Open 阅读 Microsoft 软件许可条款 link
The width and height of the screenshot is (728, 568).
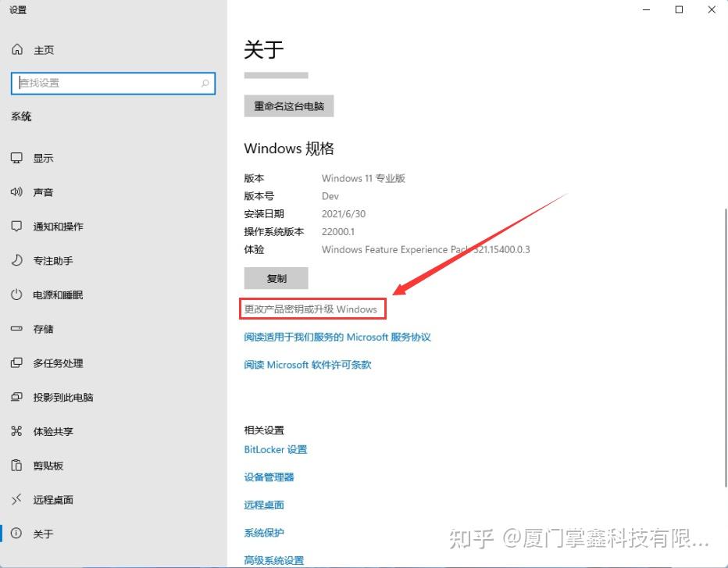pos(308,365)
